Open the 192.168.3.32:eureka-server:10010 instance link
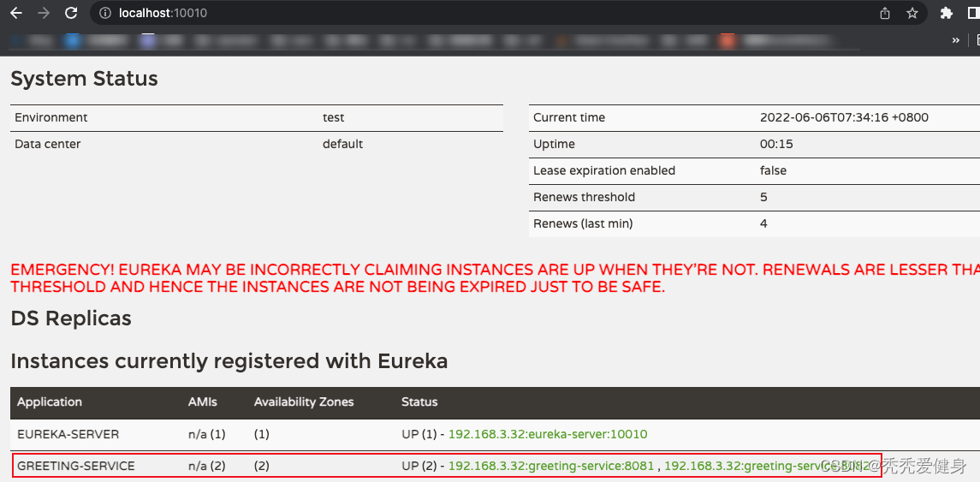Viewport: 980px width, 482px height. coord(548,434)
